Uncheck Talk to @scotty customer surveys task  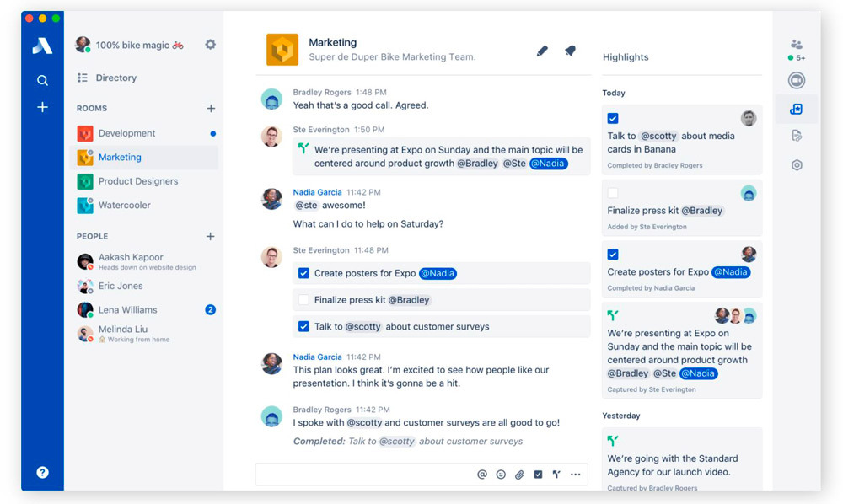[303, 327]
